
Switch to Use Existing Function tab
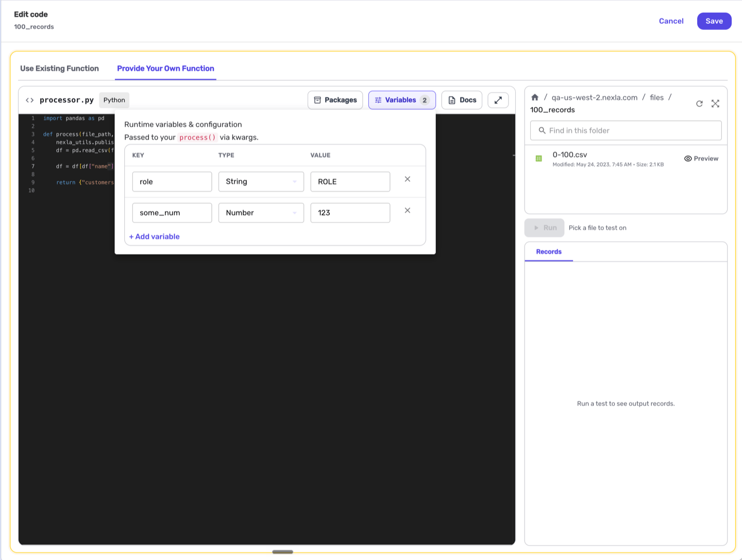59,69
